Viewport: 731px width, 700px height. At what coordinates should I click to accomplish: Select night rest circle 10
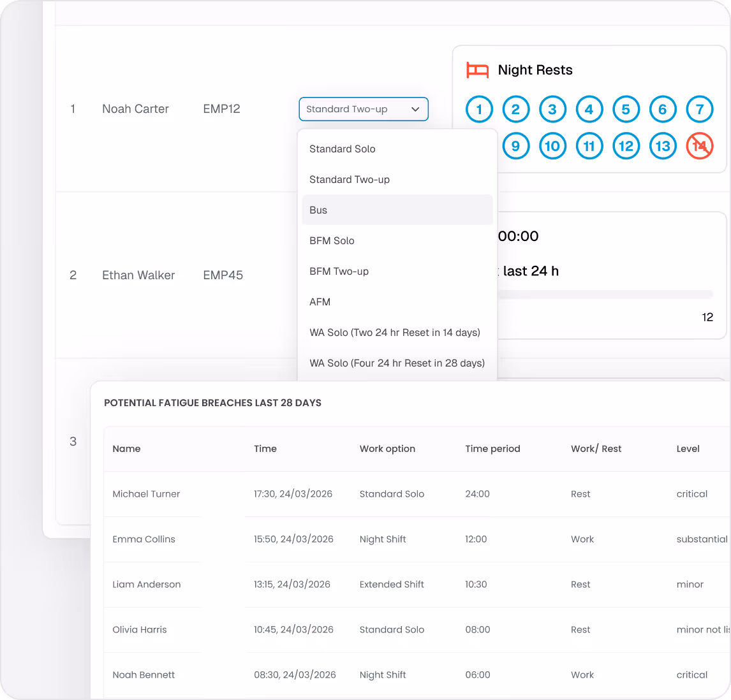click(x=553, y=146)
